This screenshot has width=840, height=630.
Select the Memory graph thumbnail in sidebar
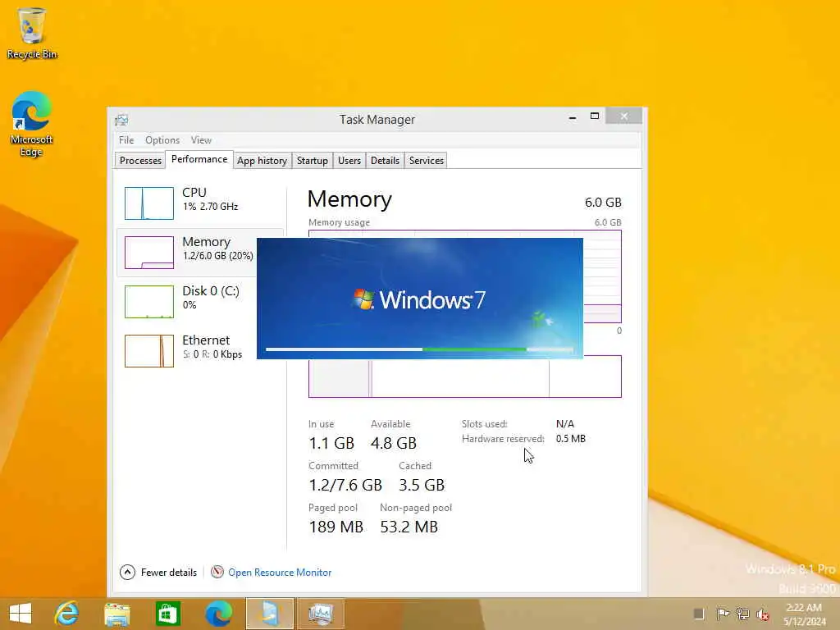(149, 253)
